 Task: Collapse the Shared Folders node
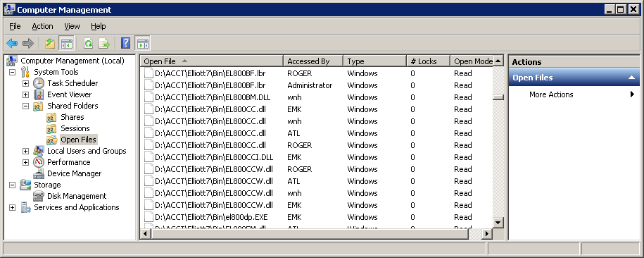25,106
